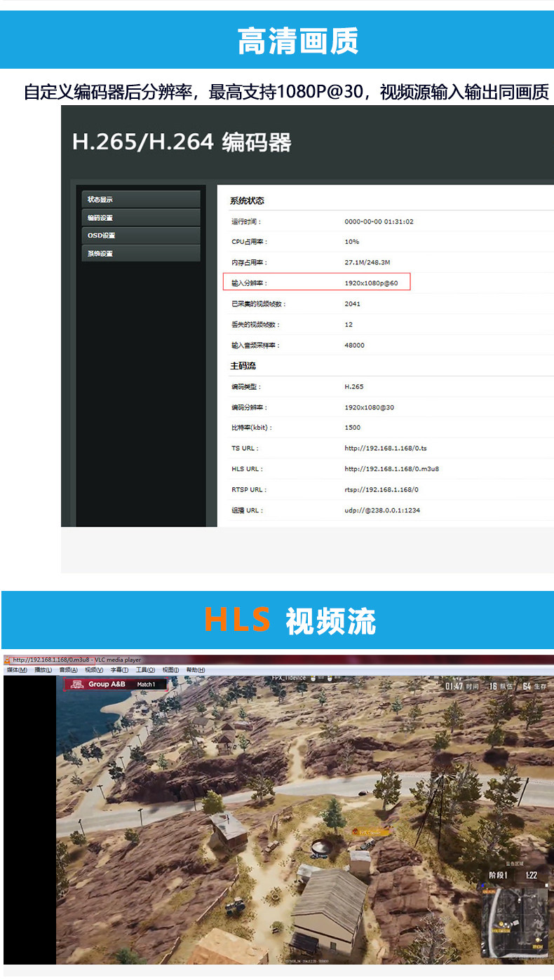Open the 视图(I) menu in VLC
The width and height of the screenshot is (554, 980).
tap(171, 670)
